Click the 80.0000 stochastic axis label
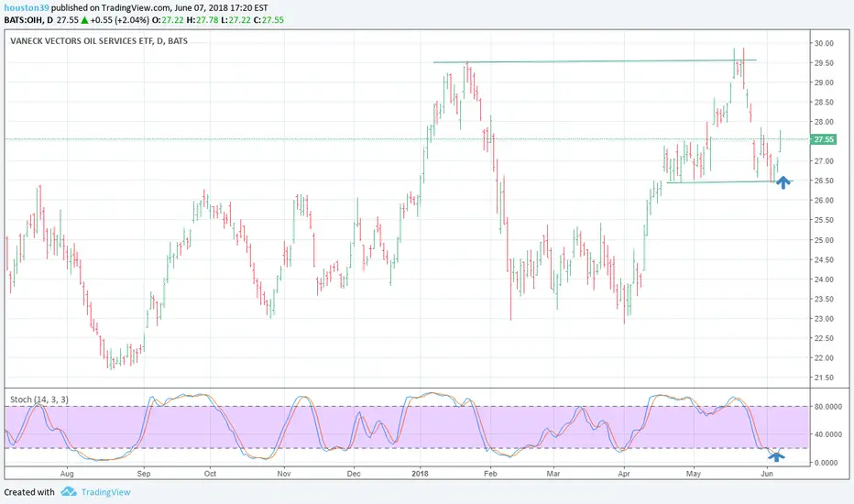The image size is (854, 504). [827, 407]
